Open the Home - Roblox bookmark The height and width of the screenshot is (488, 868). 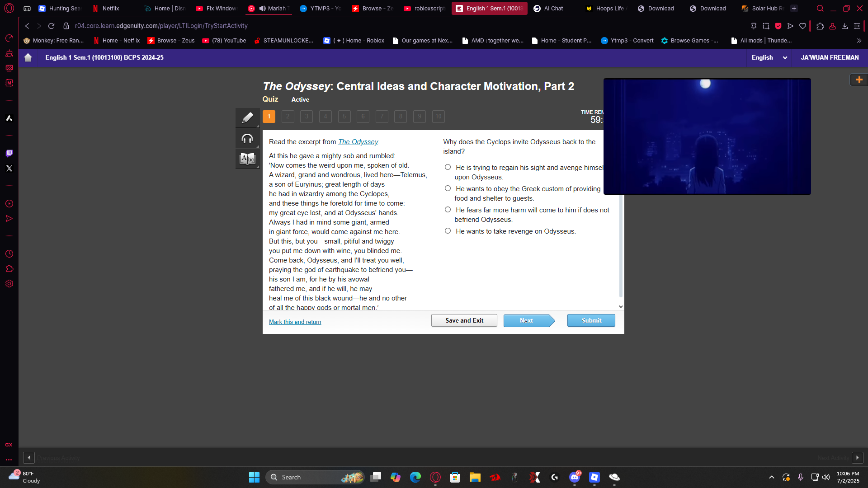click(354, 41)
